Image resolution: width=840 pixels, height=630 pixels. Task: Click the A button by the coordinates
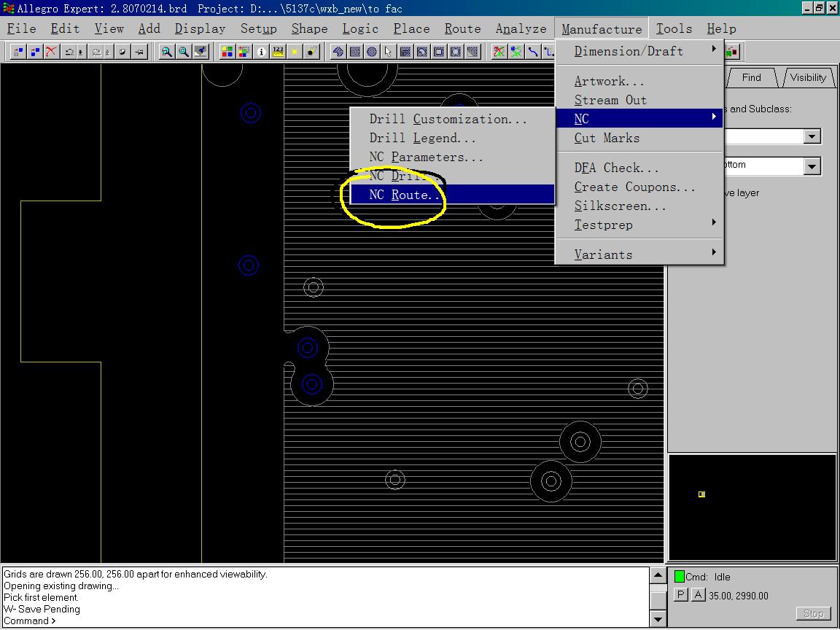coord(698,595)
